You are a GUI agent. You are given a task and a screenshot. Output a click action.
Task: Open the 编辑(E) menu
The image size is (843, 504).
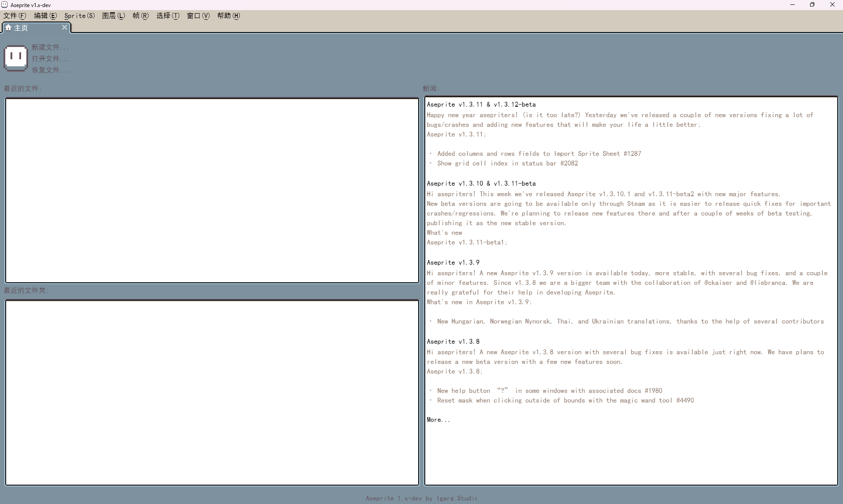click(45, 16)
